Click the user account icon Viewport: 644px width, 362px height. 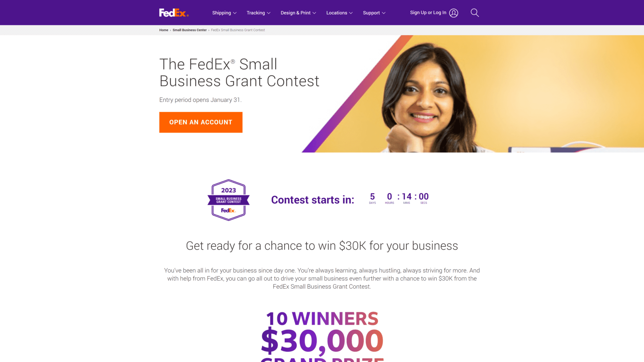pos(453,12)
